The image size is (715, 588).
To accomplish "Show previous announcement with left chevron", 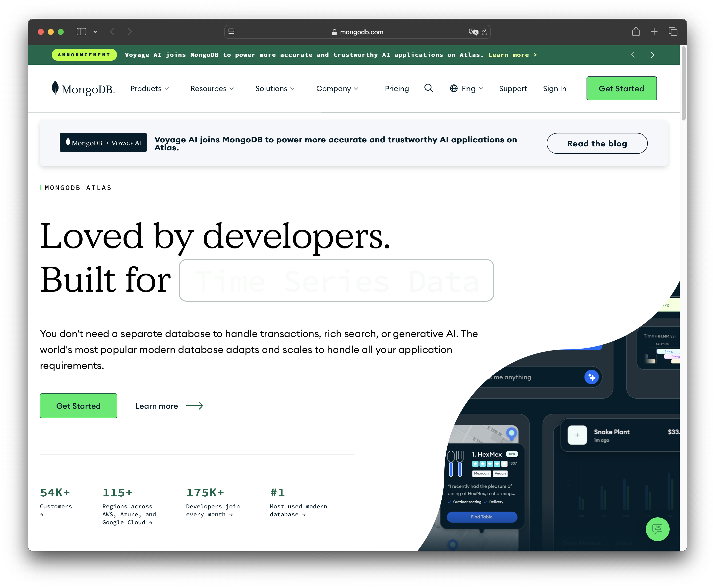I will [633, 55].
